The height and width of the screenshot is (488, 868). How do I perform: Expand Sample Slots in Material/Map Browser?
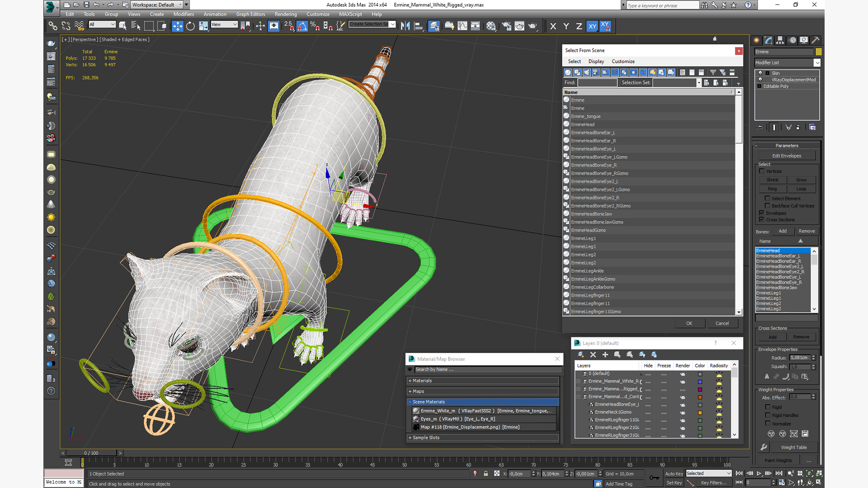click(483, 437)
